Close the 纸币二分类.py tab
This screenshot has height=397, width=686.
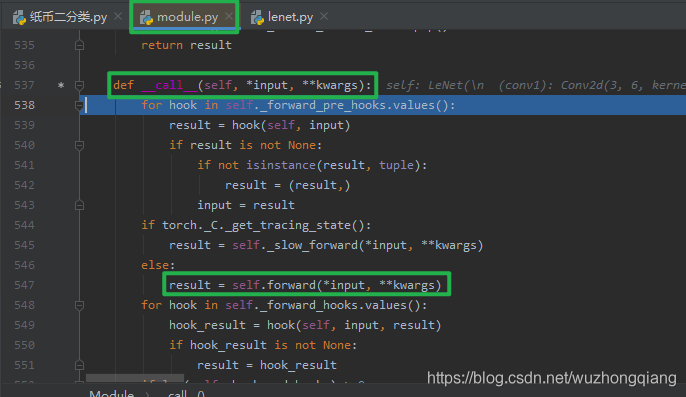coord(118,16)
